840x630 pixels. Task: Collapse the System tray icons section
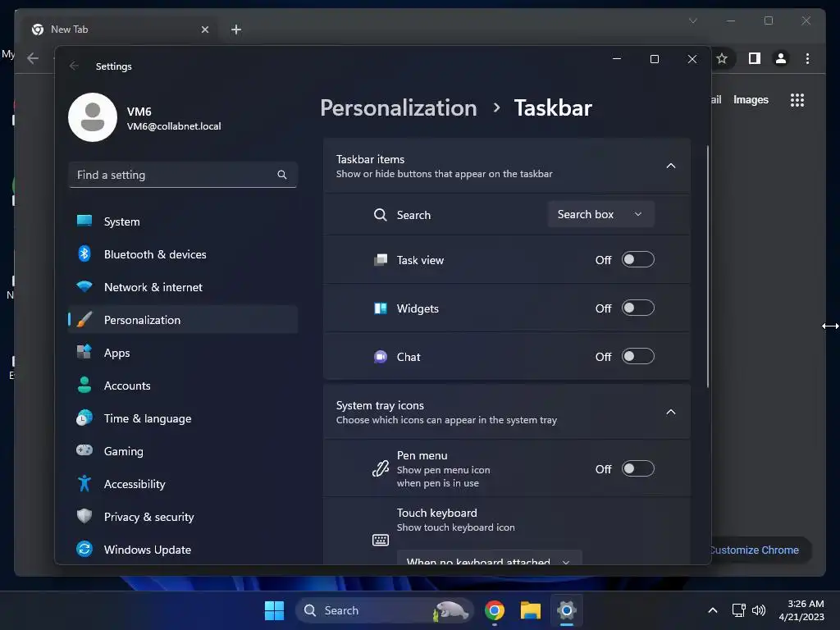(671, 412)
